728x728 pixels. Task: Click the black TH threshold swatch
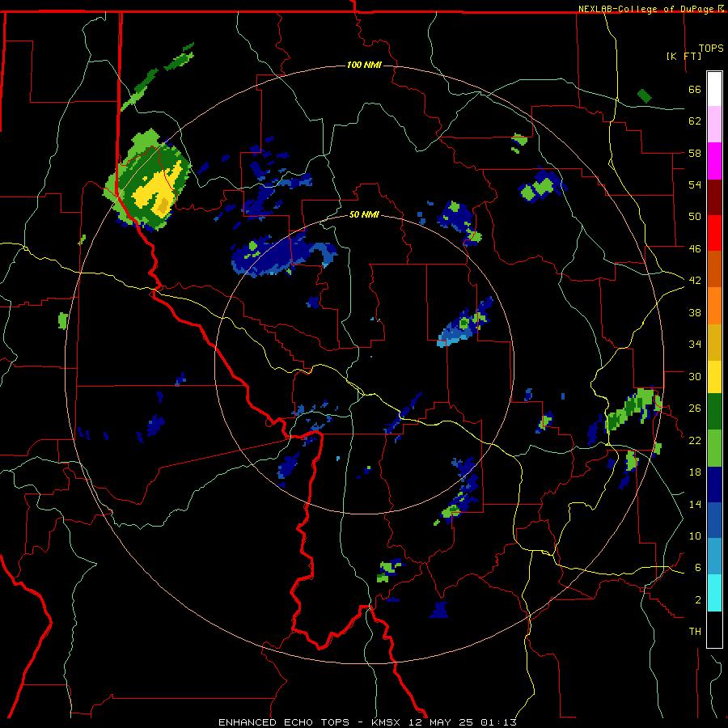[x=714, y=629]
